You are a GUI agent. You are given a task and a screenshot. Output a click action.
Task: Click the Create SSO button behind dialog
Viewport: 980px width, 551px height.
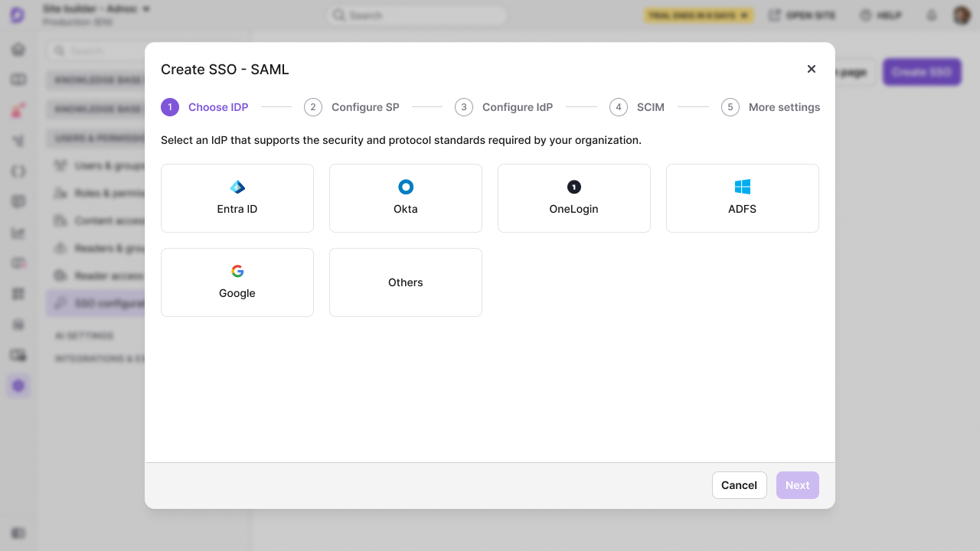tap(922, 72)
